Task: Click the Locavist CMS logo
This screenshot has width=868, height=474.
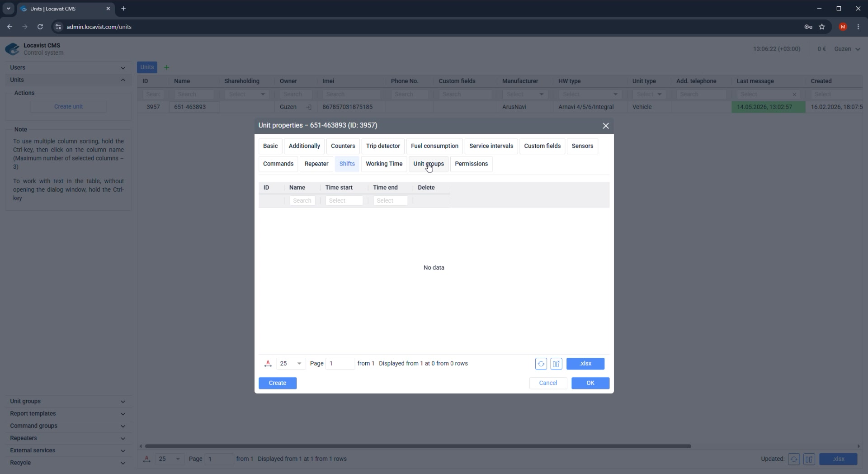Action: pyautogui.click(x=12, y=49)
